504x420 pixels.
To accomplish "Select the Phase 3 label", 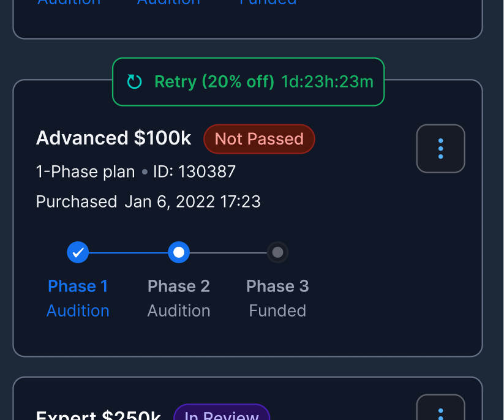I will (277, 286).
